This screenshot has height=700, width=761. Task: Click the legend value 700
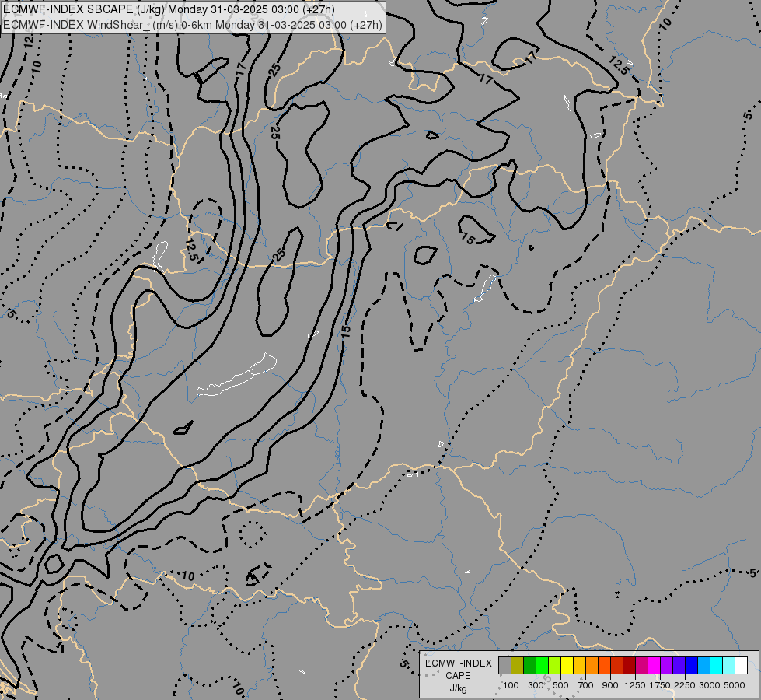tap(586, 685)
